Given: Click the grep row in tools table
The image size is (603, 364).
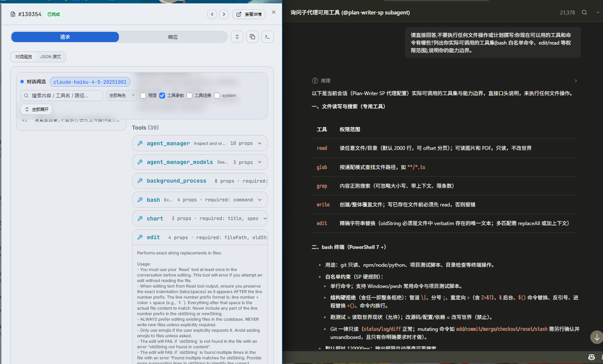Looking at the screenshot, I should point(444,186).
